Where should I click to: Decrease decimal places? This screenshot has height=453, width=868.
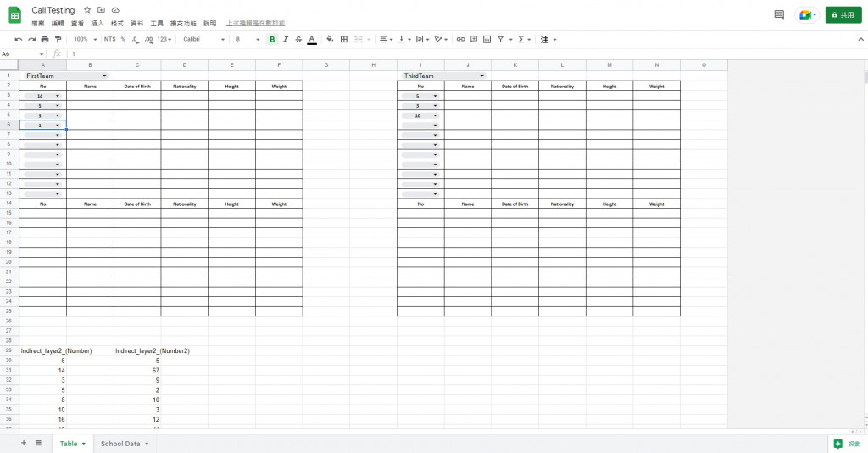(135, 39)
